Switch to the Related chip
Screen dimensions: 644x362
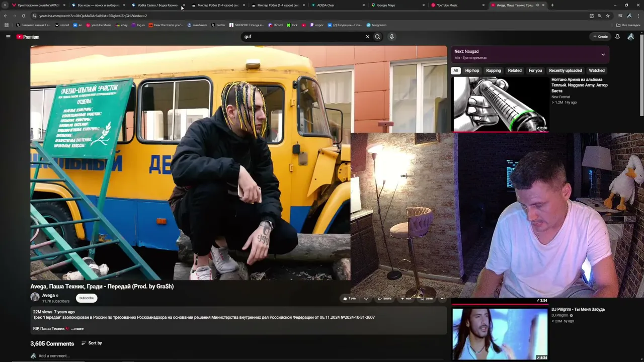pyautogui.click(x=515, y=70)
